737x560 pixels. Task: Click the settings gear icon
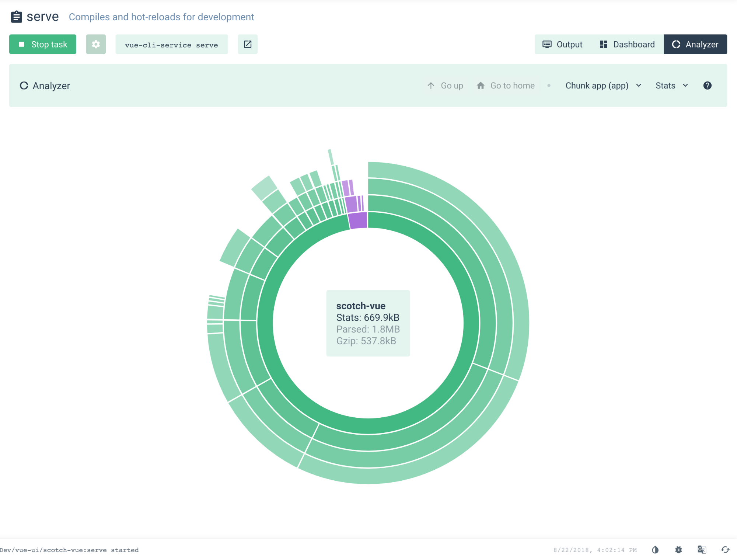(96, 44)
